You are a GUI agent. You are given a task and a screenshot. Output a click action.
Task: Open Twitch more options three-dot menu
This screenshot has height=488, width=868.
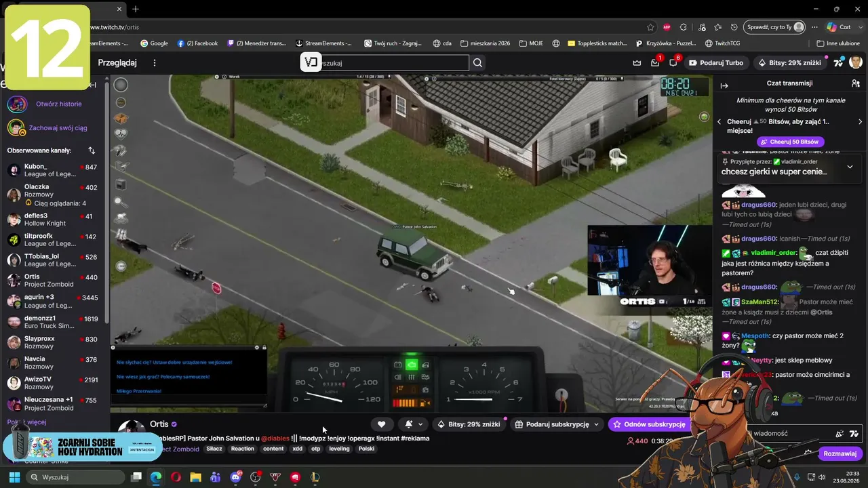[x=155, y=62]
